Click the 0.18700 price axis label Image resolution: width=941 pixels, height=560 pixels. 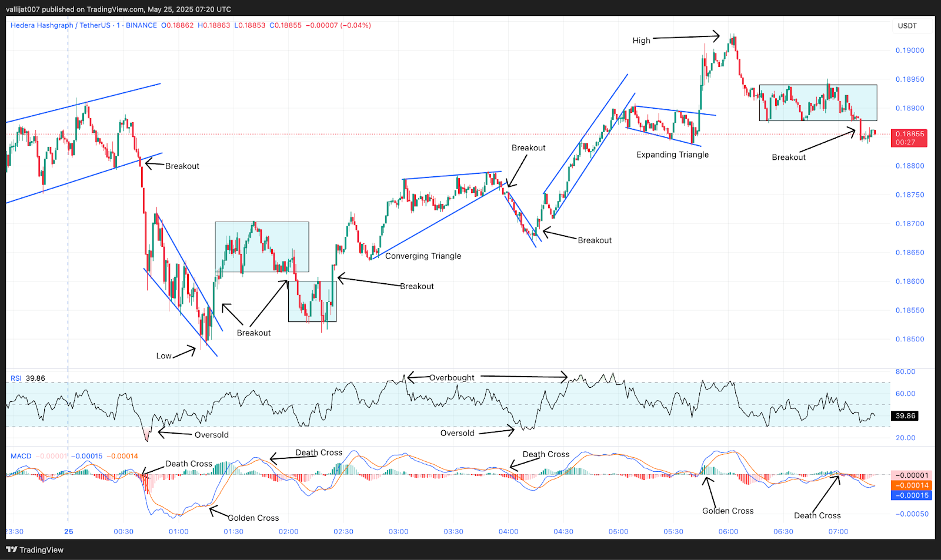(910, 224)
